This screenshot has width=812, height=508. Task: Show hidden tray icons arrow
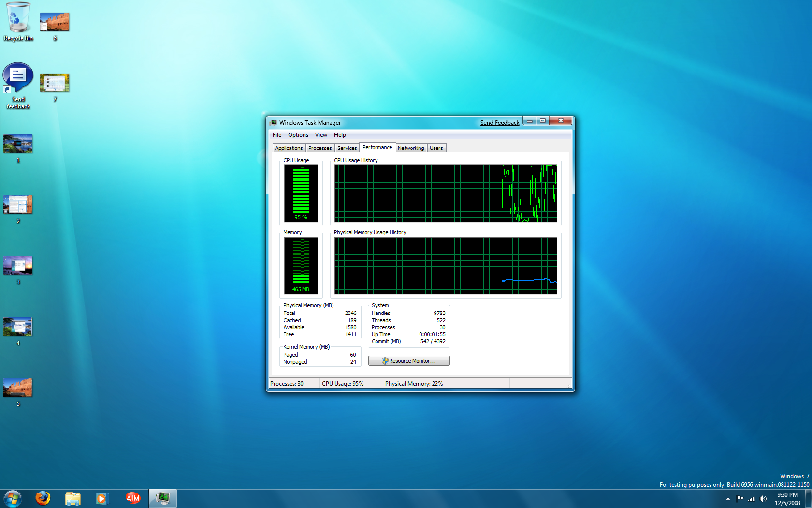tap(728, 499)
